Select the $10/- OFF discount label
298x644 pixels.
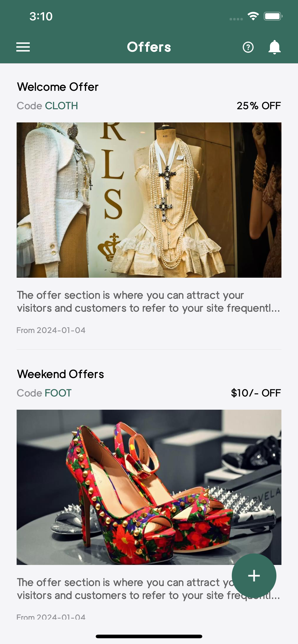[256, 393]
